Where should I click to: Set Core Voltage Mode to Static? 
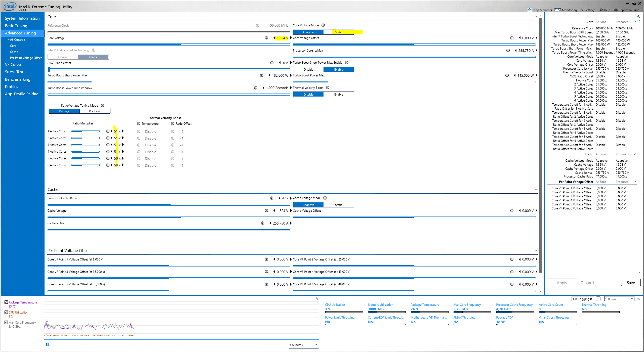(339, 32)
